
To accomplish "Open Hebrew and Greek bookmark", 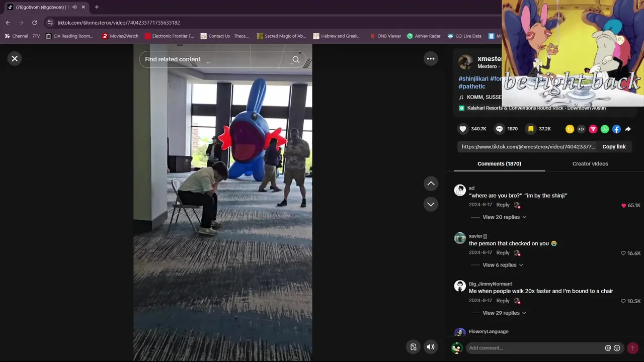I will [337, 36].
